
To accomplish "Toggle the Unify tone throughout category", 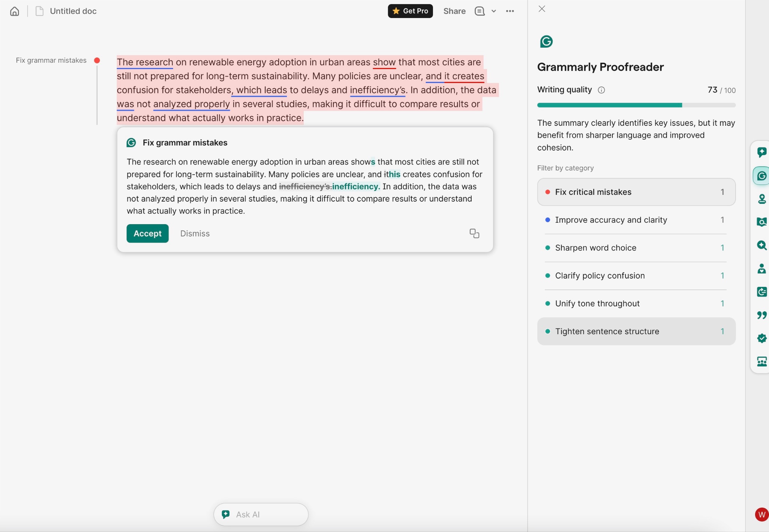I will pos(636,303).
